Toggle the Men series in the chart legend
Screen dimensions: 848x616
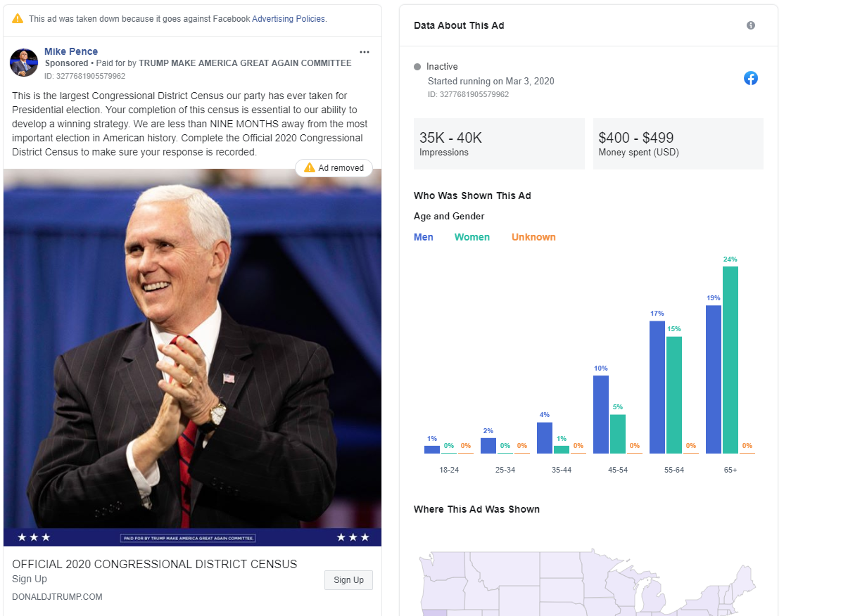(x=423, y=237)
